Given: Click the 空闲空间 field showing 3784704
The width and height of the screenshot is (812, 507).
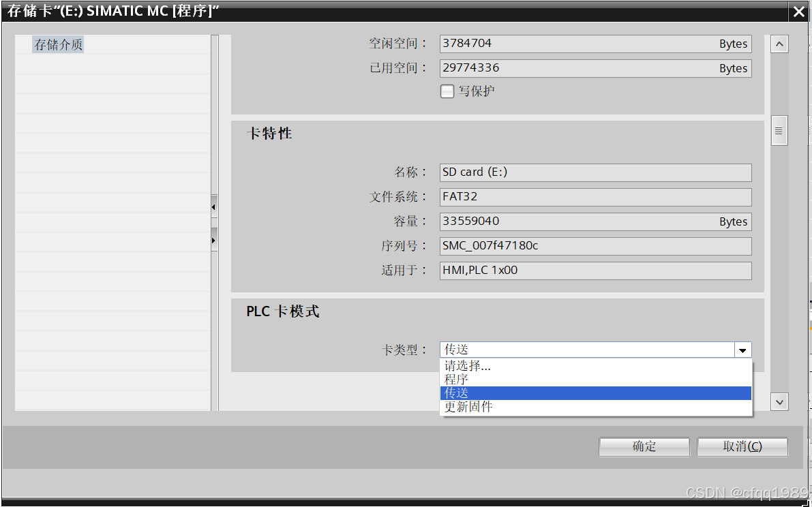Looking at the screenshot, I should (x=596, y=44).
